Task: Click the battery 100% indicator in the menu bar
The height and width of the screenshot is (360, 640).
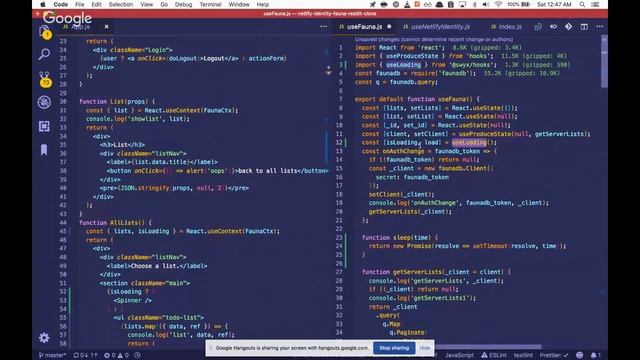Action: pos(519,4)
